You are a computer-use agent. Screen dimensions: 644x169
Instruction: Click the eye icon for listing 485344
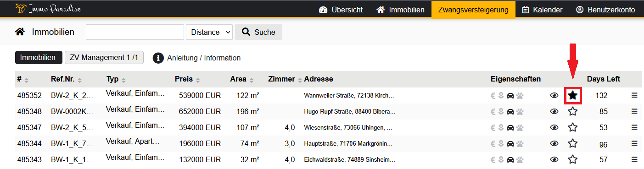click(554, 144)
